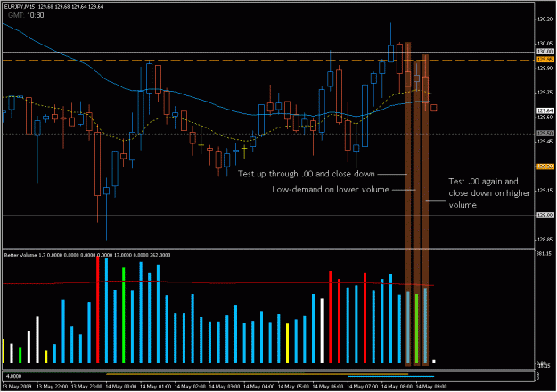
Task: Click the small white square last volume bar
Action: coord(434,362)
